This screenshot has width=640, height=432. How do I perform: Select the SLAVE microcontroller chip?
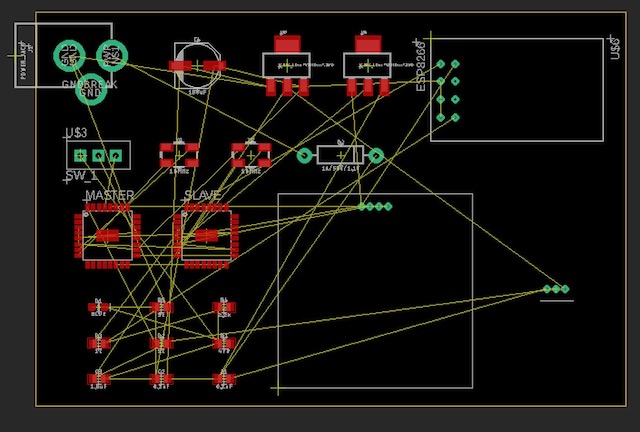206,236
